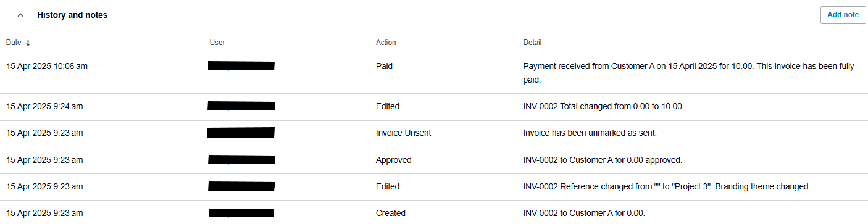Open the History and notes heading

tap(72, 15)
